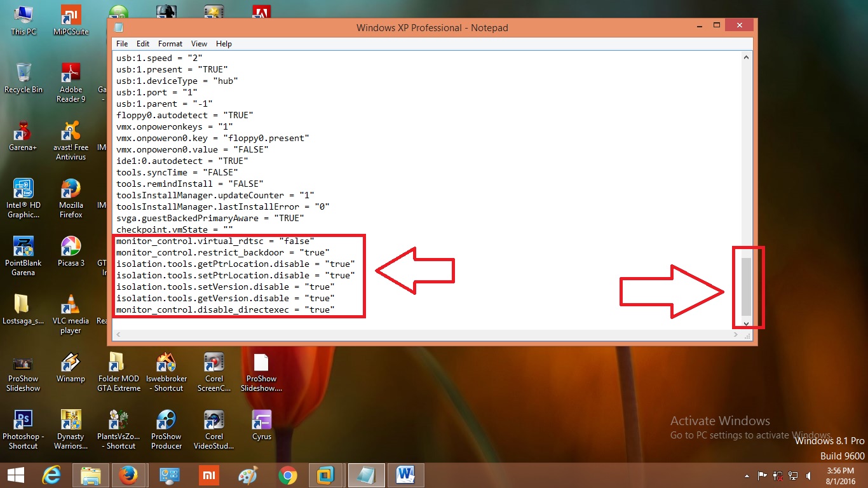Launch Corel VideoStudio
868x488 pixels.
click(x=214, y=419)
